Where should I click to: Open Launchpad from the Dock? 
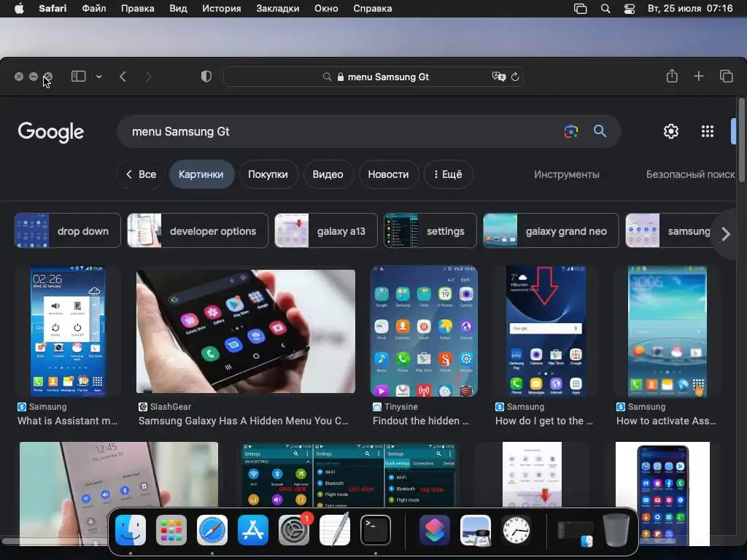point(171,530)
